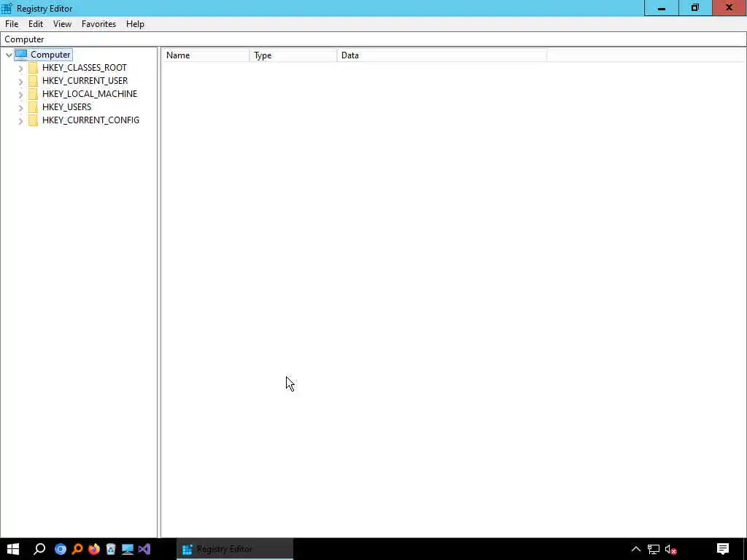747x560 pixels.
Task: Select HKEY_LOCAL_MACHINE text in tree
Action: 90,94
